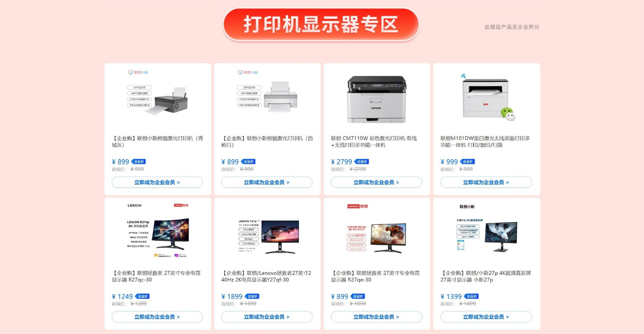Open the 联想M101DW黑白激光 printer title link
Image resolution: width=644 pixels, height=334 pixels.
click(x=485, y=142)
